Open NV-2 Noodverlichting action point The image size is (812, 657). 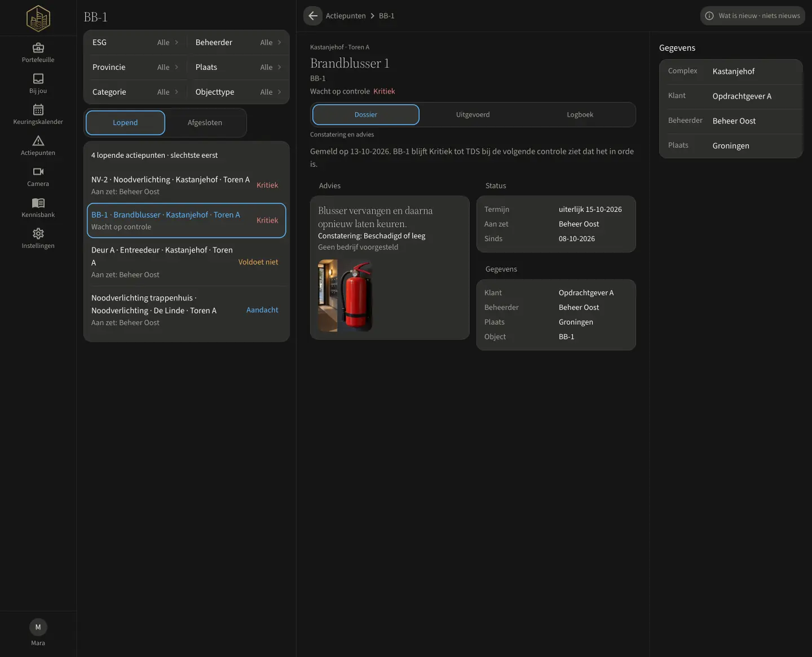[186, 185]
